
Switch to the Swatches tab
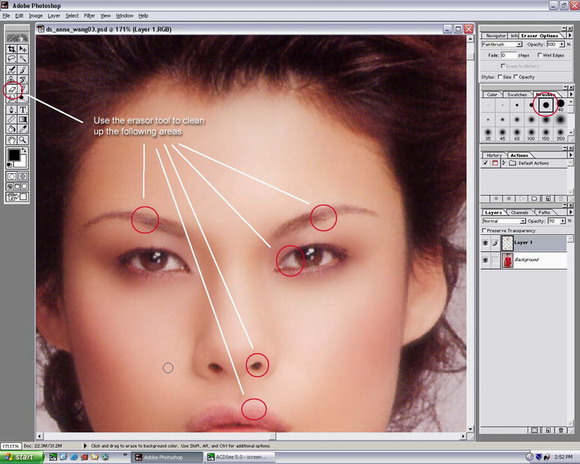point(517,94)
